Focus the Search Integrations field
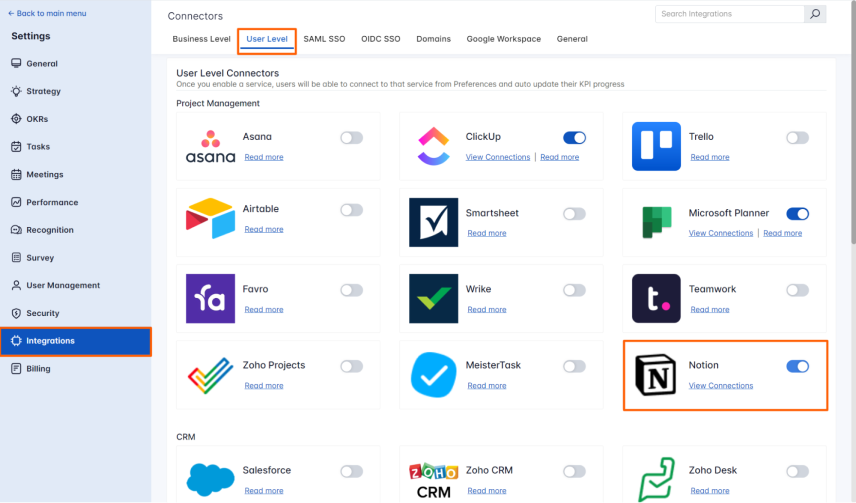This screenshot has height=503, width=856. 729,14
